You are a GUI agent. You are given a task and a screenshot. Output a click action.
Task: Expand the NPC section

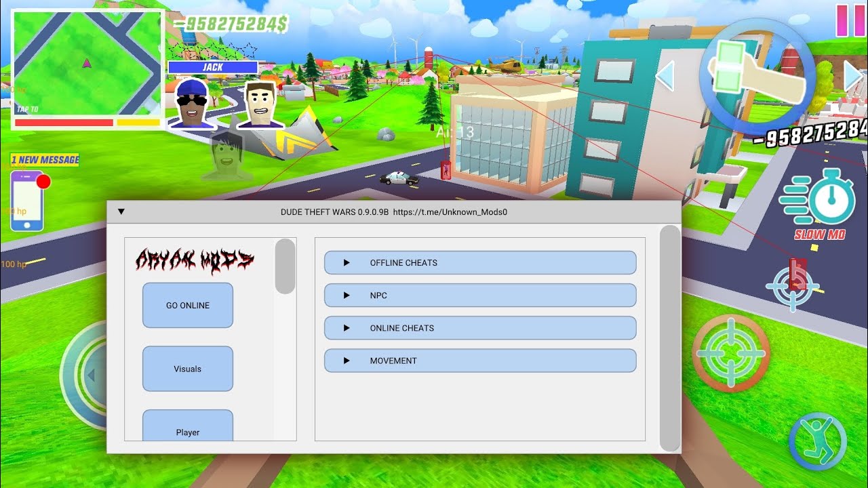coord(480,296)
